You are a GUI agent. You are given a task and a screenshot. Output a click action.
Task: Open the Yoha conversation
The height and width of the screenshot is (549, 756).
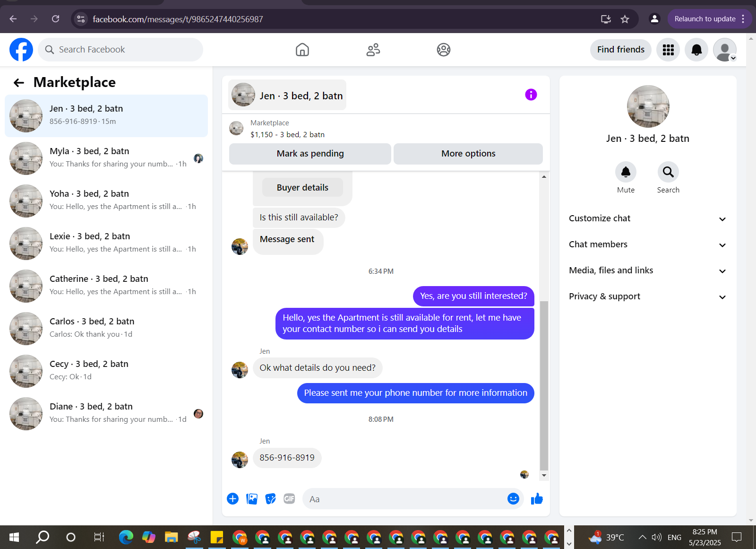click(x=106, y=201)
